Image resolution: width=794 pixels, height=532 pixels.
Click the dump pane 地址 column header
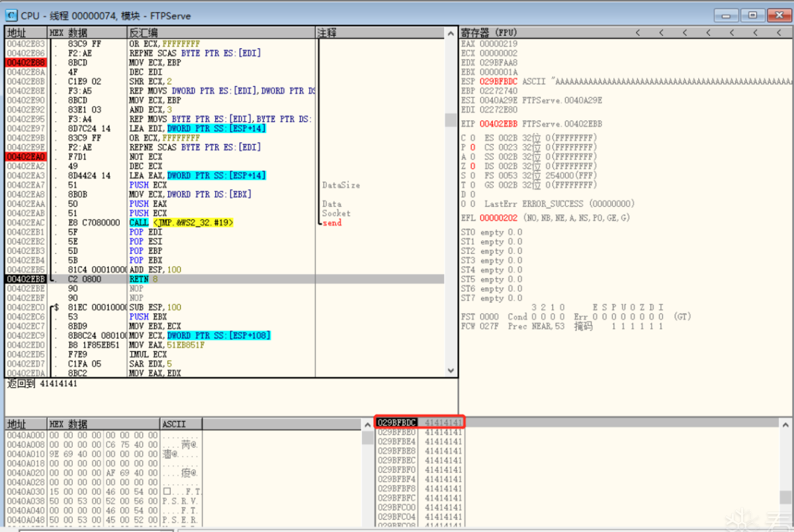(x=26, y=423)
